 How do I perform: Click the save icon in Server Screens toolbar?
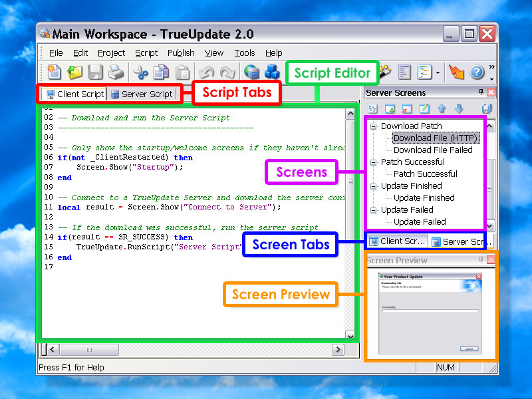click(487, 108)
